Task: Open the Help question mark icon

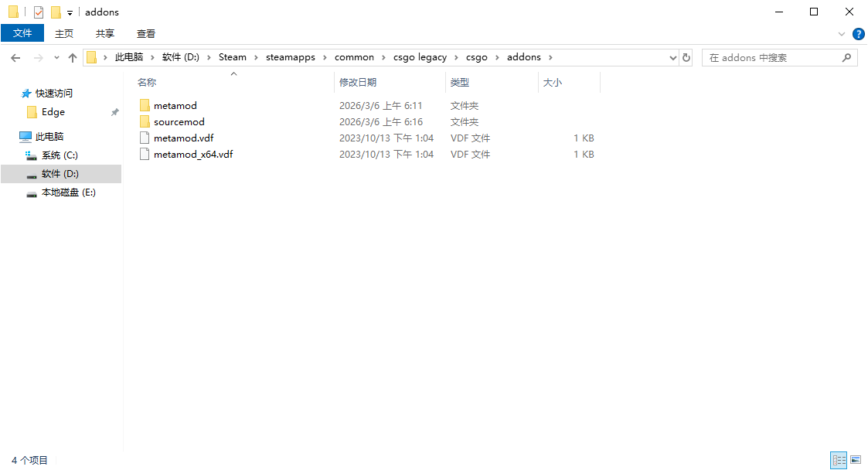Action: 858,34
